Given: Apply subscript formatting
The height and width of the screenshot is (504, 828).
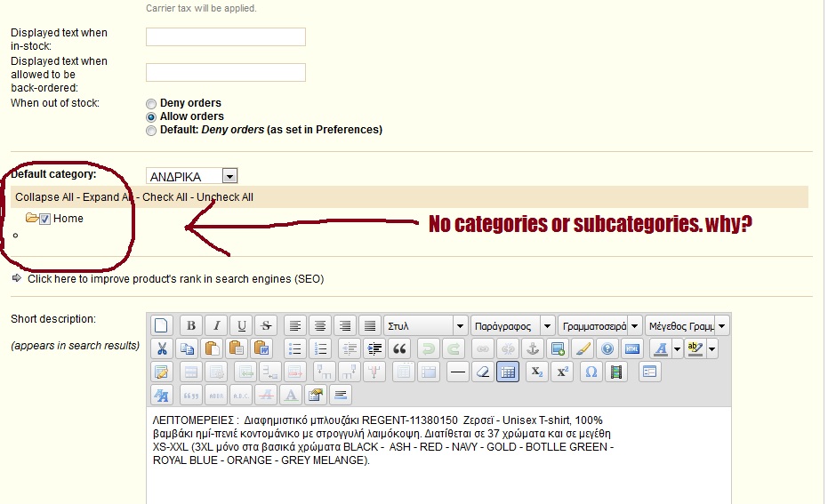Looking at the screenshot, I should [537, 372].
